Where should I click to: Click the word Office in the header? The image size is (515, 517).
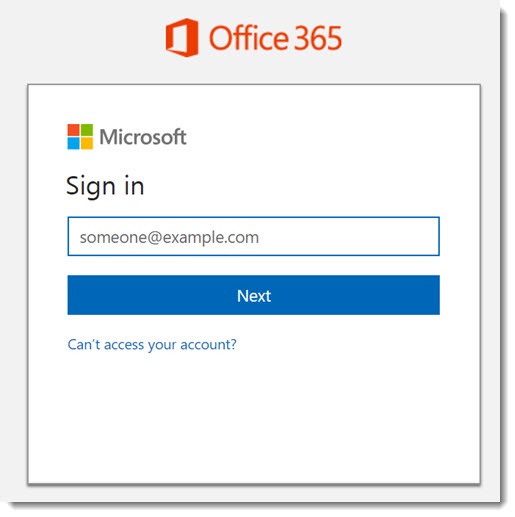pyautogui.click(x=249, y=38)
